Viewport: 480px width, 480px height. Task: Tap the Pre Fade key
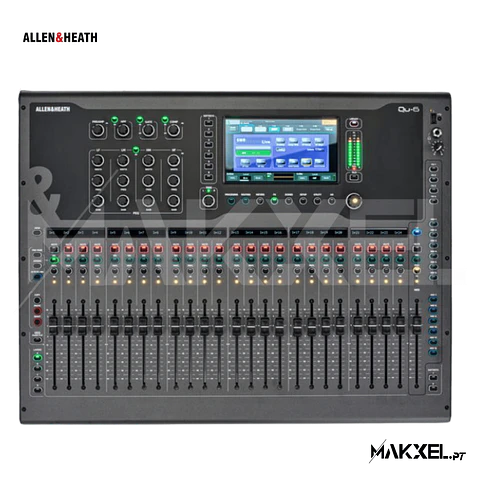[37, 255]
